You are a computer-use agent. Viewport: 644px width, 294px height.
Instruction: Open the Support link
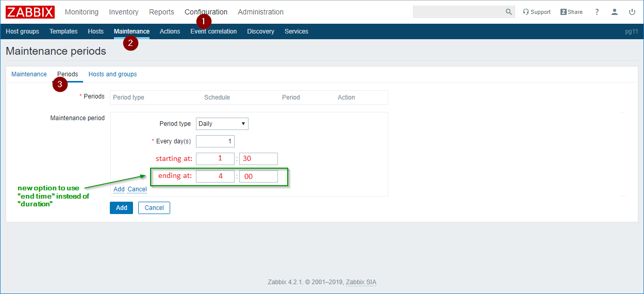click(x=537, y=12)
